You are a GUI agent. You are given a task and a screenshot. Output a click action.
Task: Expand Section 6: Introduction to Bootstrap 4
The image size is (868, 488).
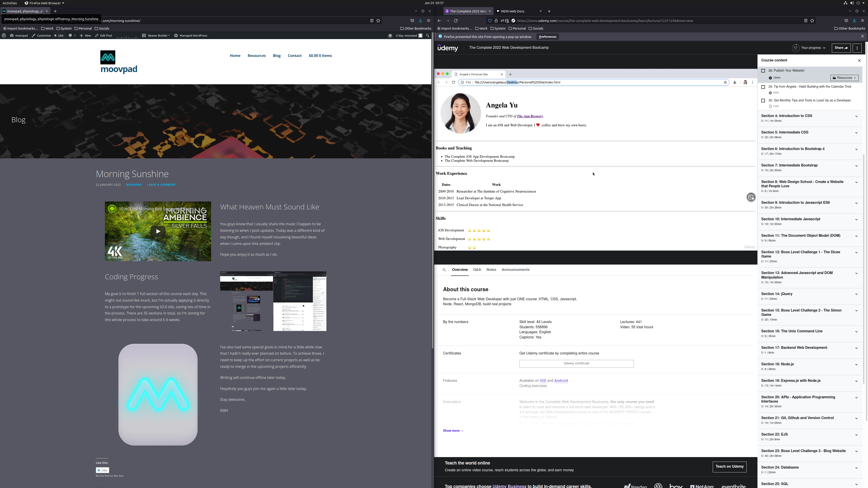[x=810, y=151]
